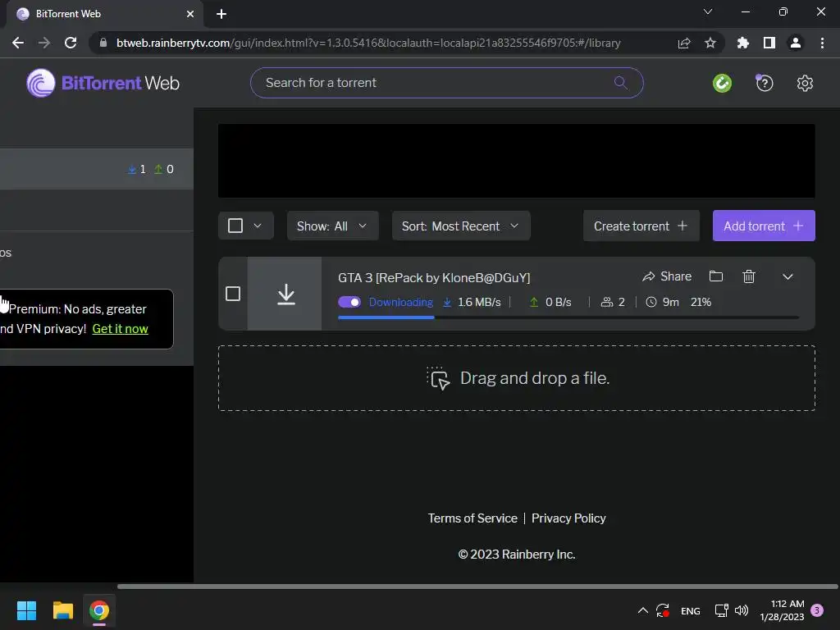Screen dimensions: 840x630
Task: Show hidden system tray icons
Action: [643, 610]
